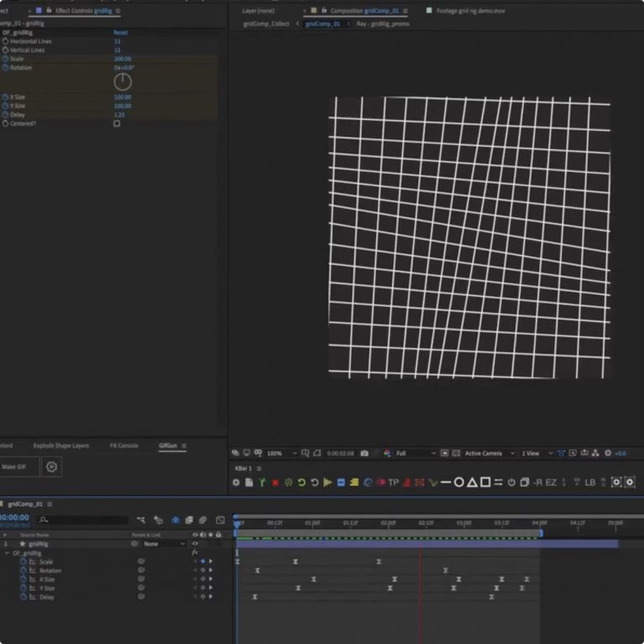
Task: Enable the Centered? checkbox
Action: (x=117, y=123)
